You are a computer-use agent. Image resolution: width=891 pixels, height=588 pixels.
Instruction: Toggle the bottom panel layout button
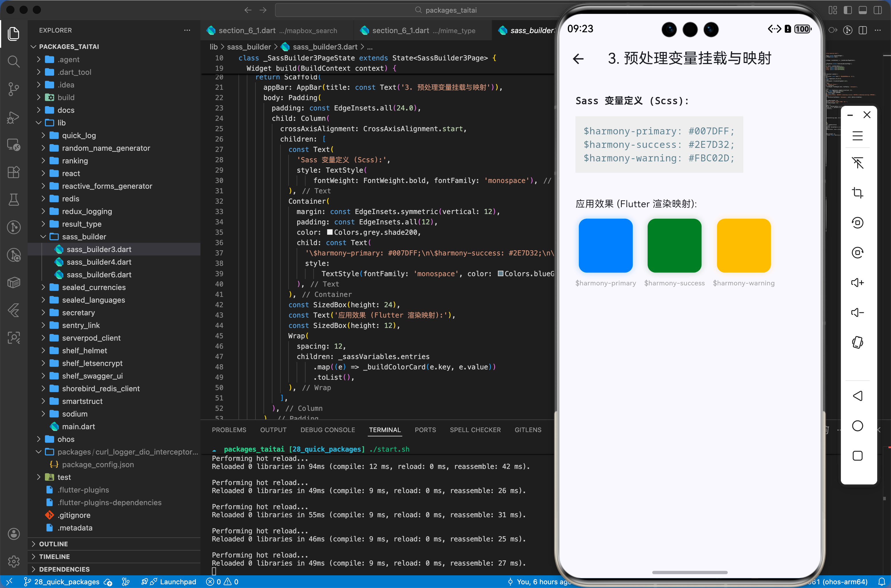click(x=862, y=10)
